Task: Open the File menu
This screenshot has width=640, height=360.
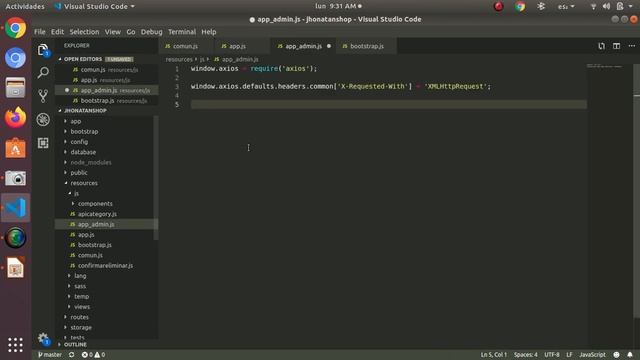Action: (x=40, y=32)
